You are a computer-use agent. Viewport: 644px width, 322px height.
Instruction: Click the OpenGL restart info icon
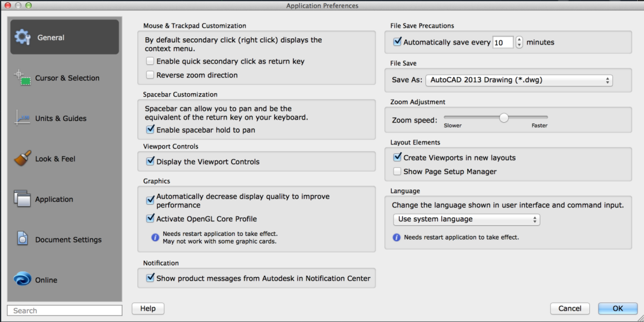tap(156, 237)
